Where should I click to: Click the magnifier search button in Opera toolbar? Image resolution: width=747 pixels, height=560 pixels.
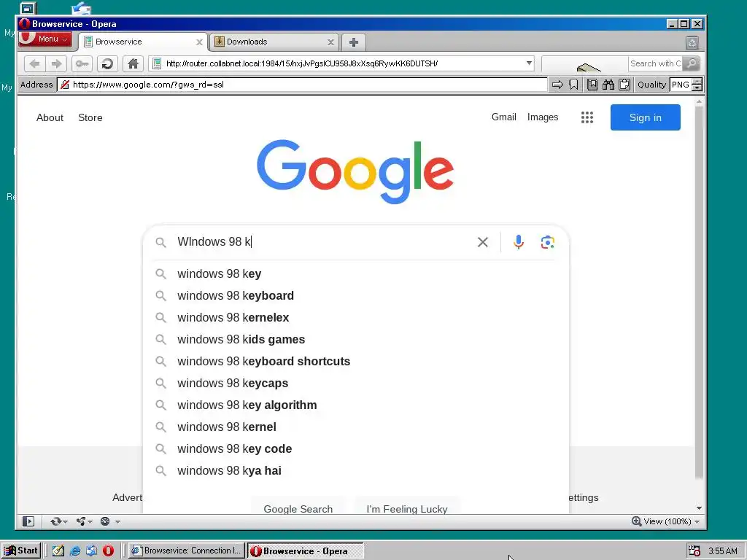tap(692, 63)
